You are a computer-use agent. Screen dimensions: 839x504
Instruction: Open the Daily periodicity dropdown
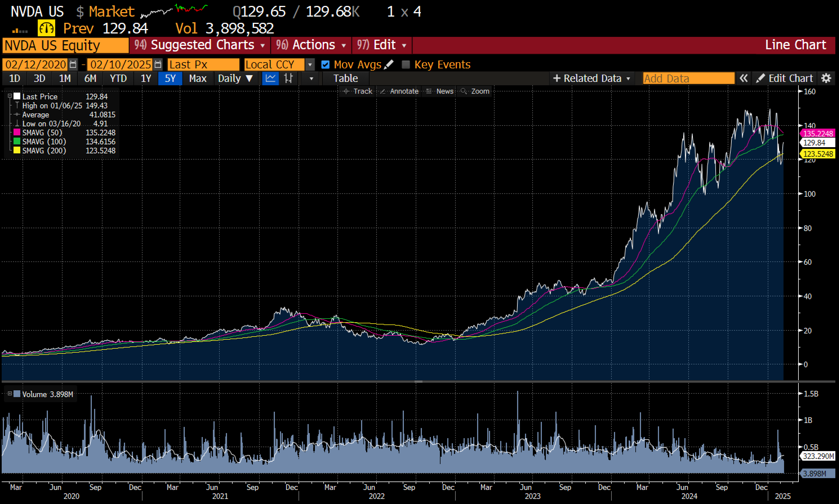235,79
